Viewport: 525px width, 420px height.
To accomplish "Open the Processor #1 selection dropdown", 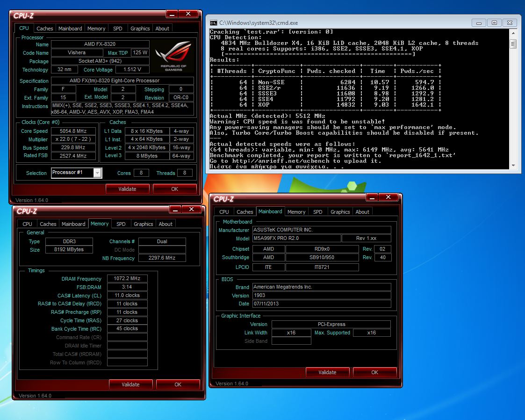I will (x=97, y=173).
